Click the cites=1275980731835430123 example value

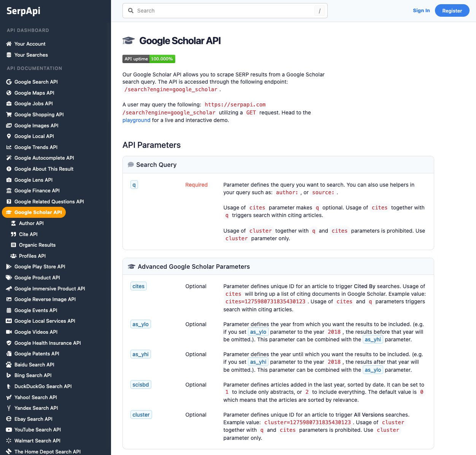tap(265, 301)
